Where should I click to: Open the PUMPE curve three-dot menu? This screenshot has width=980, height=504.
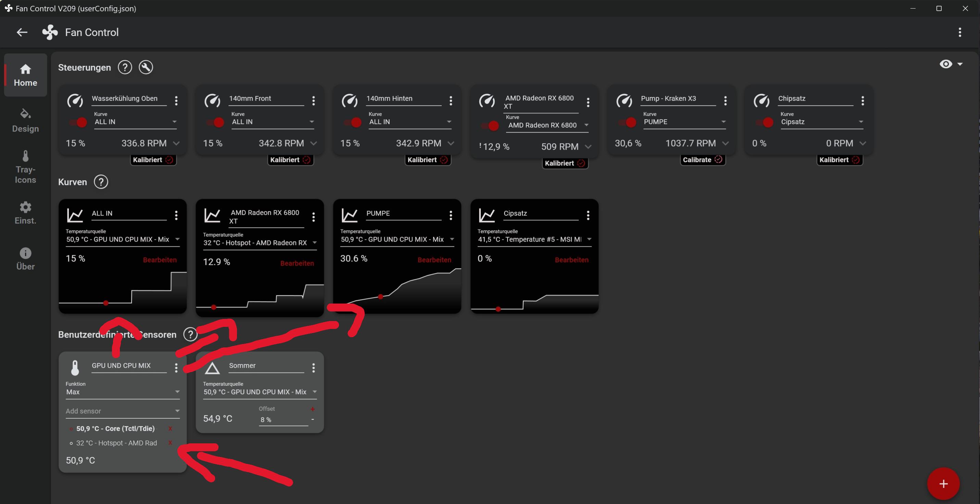tap(451, 216)
